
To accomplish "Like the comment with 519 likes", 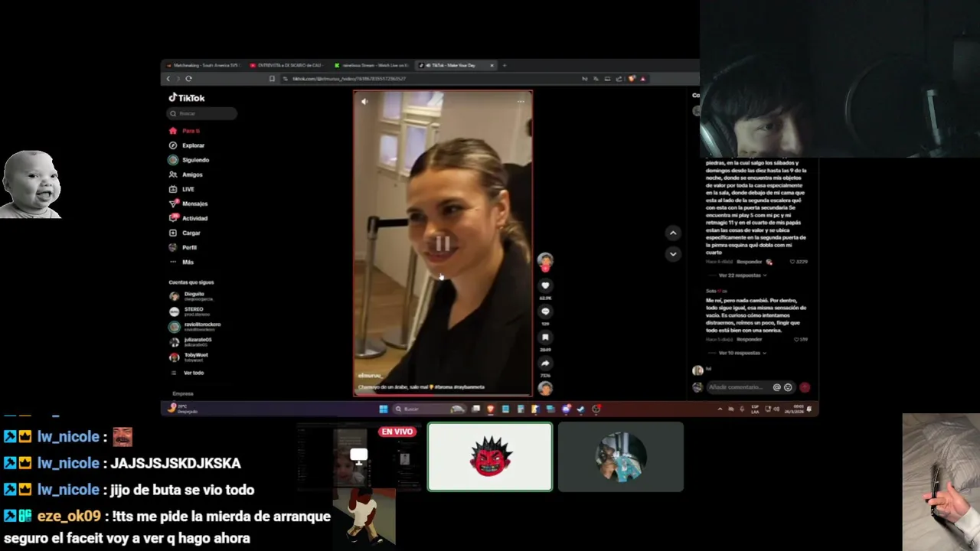I will [797, 339].
